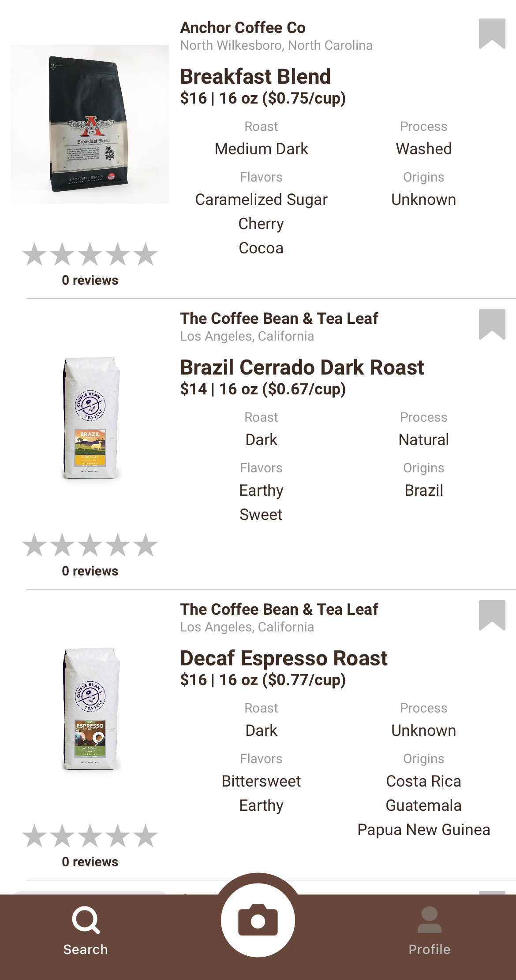Save Decaf Espresso Roast with bookmark icon
Screen dimensions: 516x980
click(x=492, y=615)
